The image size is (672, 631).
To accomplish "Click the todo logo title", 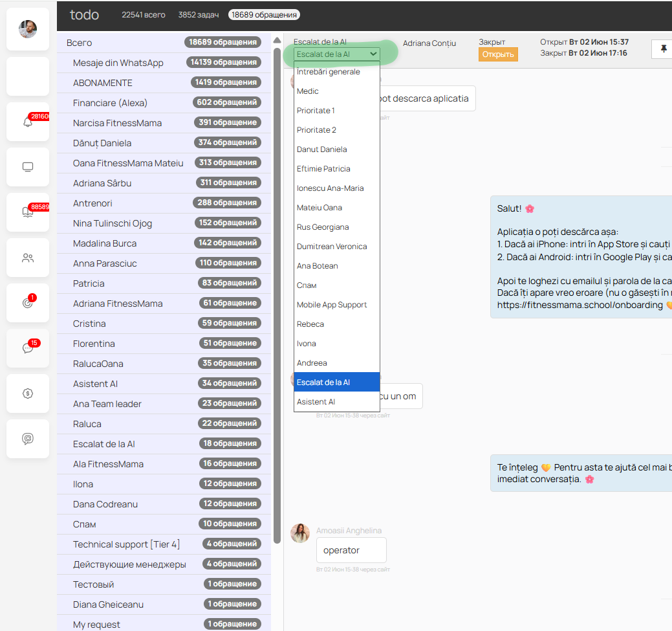I will coord(85,15).
